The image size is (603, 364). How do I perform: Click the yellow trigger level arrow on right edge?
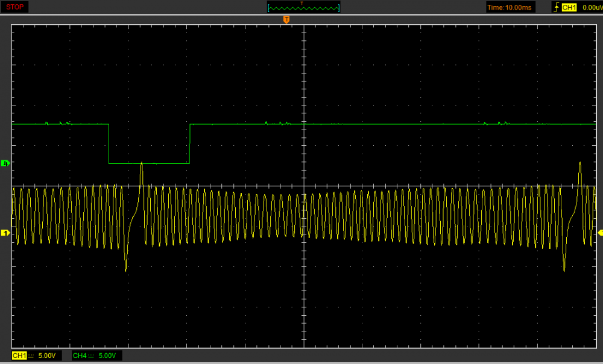pos(600,233)
